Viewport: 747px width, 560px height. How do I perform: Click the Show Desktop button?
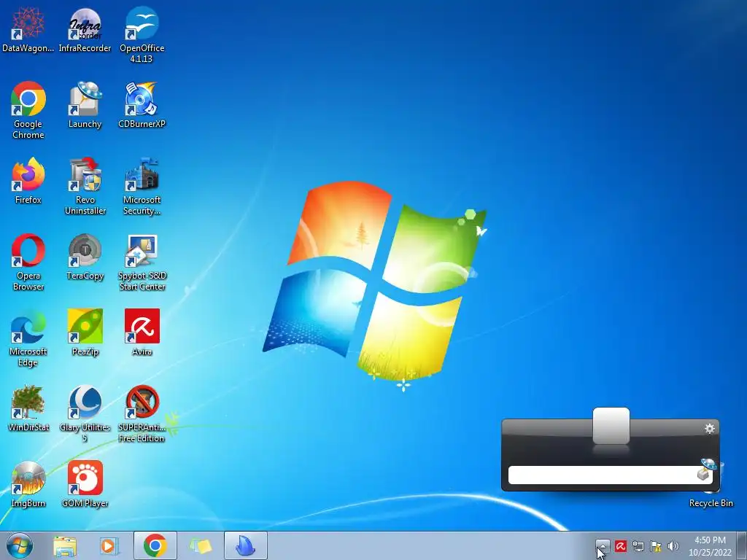coord(742,545)
